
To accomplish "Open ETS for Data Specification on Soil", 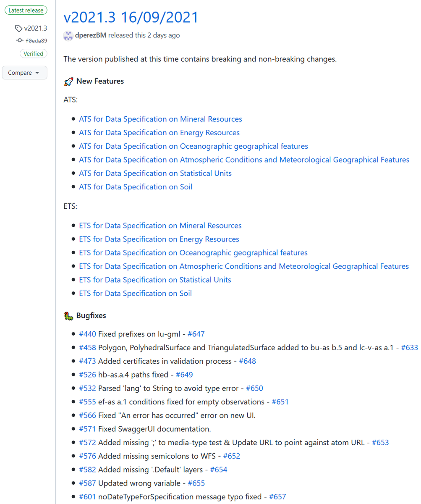I will pyautogui.click(x=135, y=293).
